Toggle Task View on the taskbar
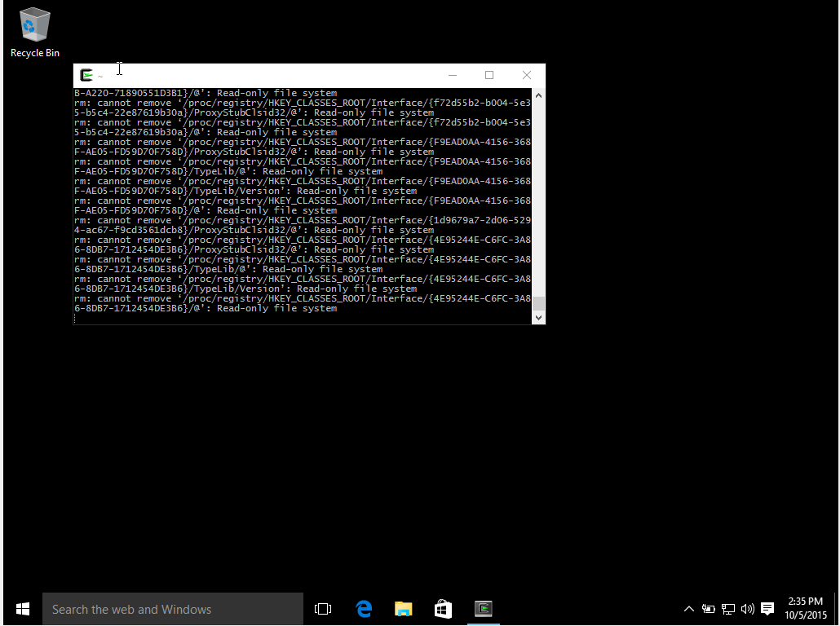Screen dimensions: 840x626 point(323,609)
